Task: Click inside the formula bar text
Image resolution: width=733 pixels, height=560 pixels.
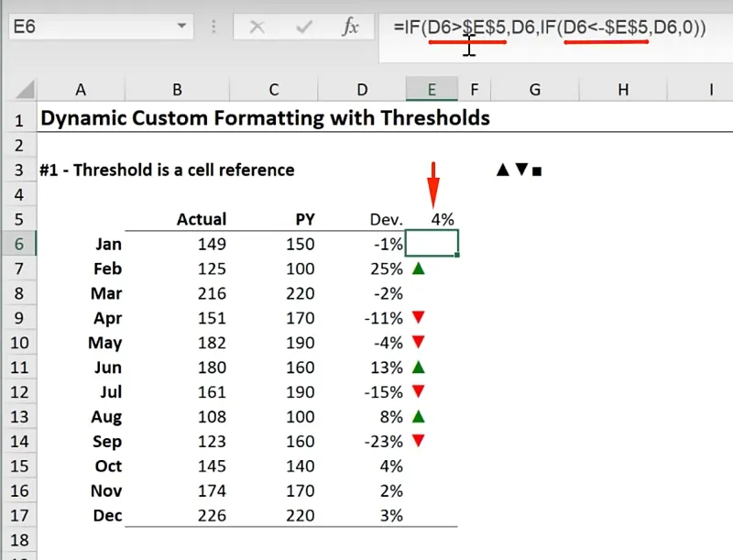Action: [x=550, y=27]
